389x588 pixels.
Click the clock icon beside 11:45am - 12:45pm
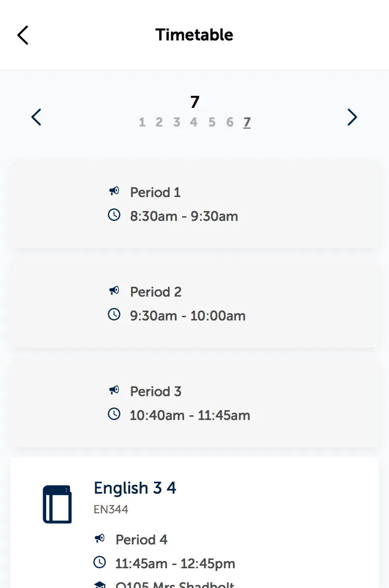coord(100,562)
